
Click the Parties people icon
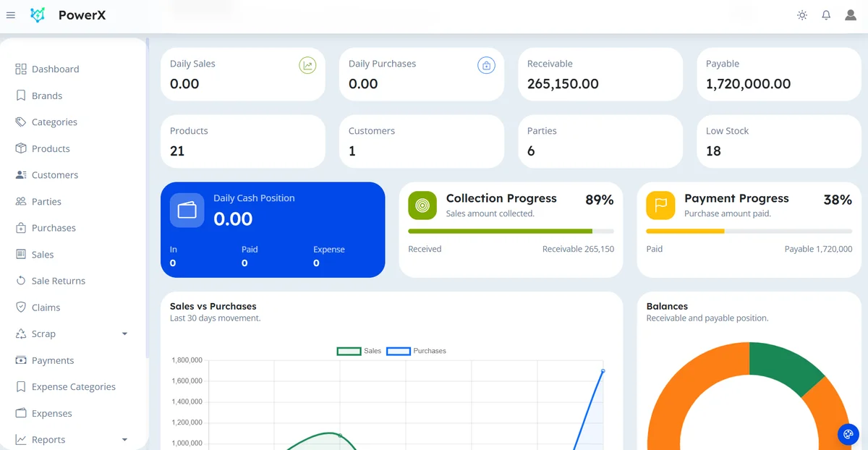pos(21,201)
